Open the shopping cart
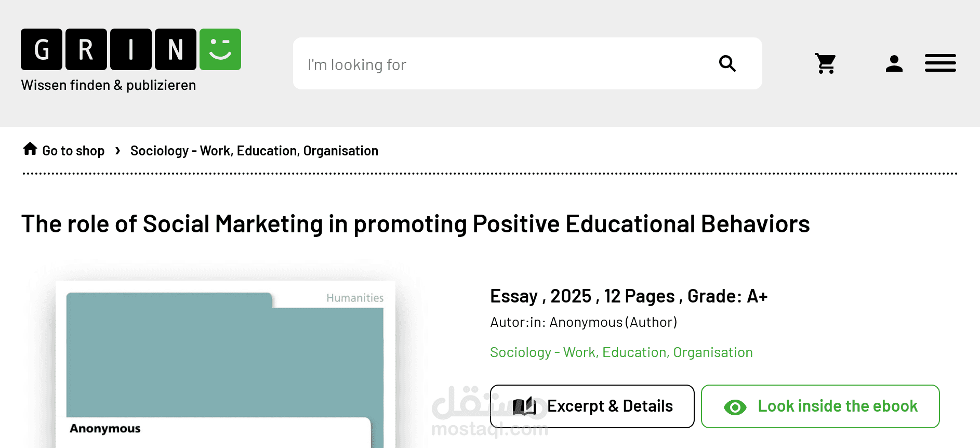 [x=825, y=63]
